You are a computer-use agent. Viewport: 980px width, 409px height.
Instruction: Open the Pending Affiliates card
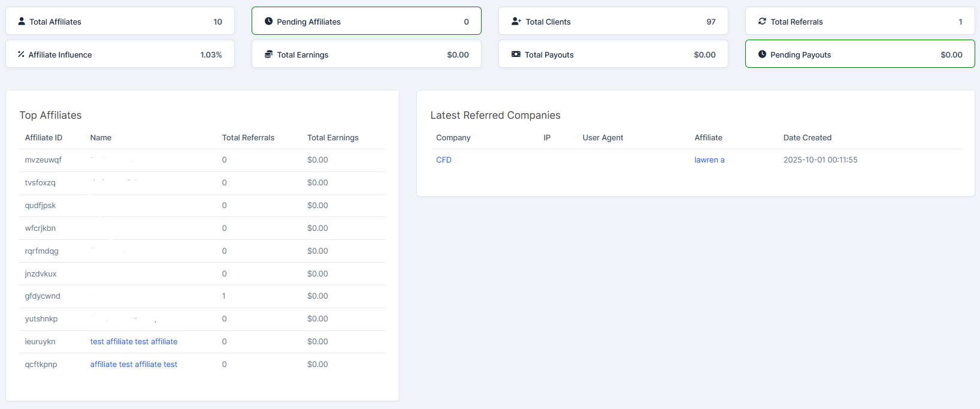point(366,22)
